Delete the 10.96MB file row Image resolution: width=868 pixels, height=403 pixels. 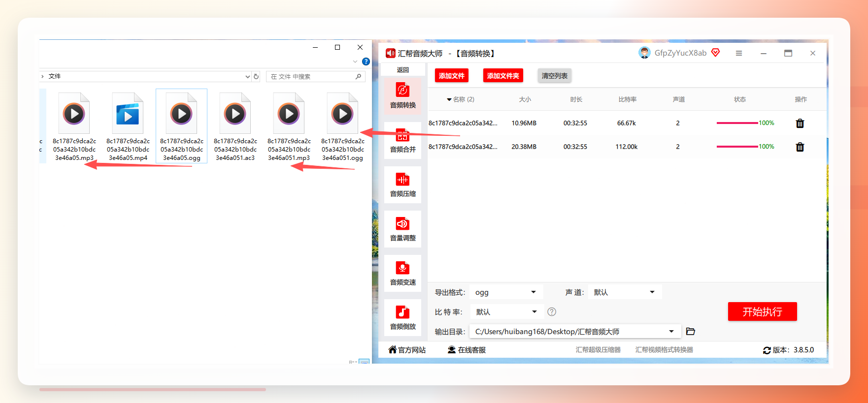[x=800, y=124]
